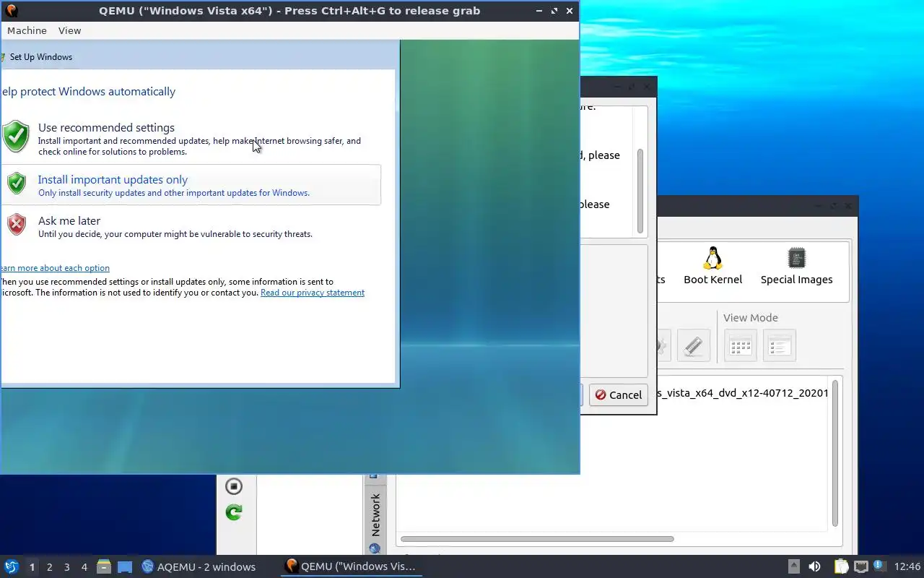Screen dimensions: 924x578
Task: Open the View menu in QEMU
Action: [x=69, y=30]
